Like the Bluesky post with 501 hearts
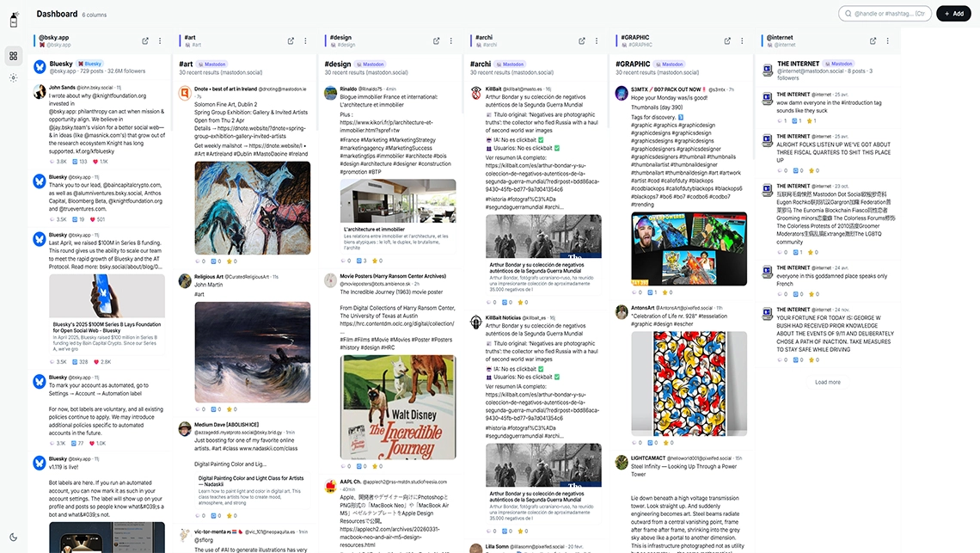The width and height of the screenshot is (980, 553). coord(97,219)
